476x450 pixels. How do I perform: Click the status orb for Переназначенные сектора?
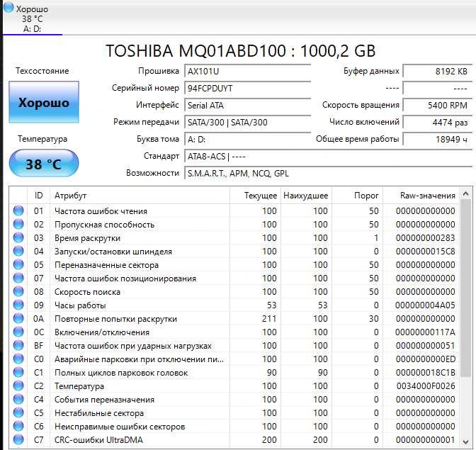pos(18,264)
